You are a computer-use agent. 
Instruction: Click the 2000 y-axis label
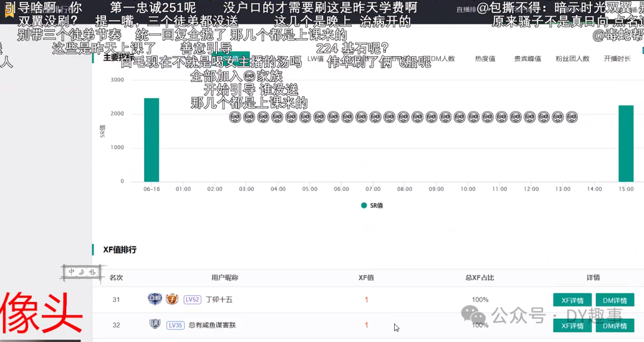click(x=117, y=113)
